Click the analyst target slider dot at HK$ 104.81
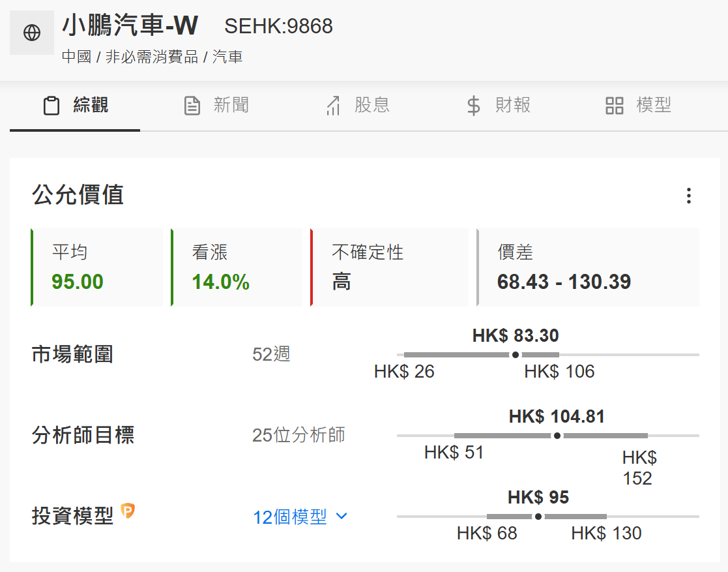 coord(557,436)
